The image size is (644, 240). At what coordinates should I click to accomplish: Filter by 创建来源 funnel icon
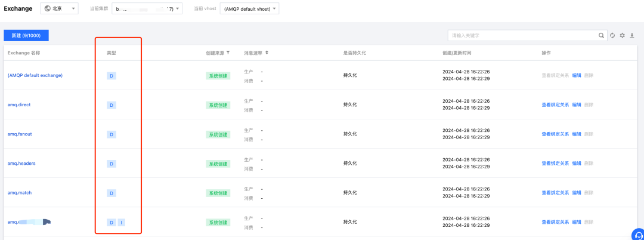pyautogui.click(x=228, y=53)
